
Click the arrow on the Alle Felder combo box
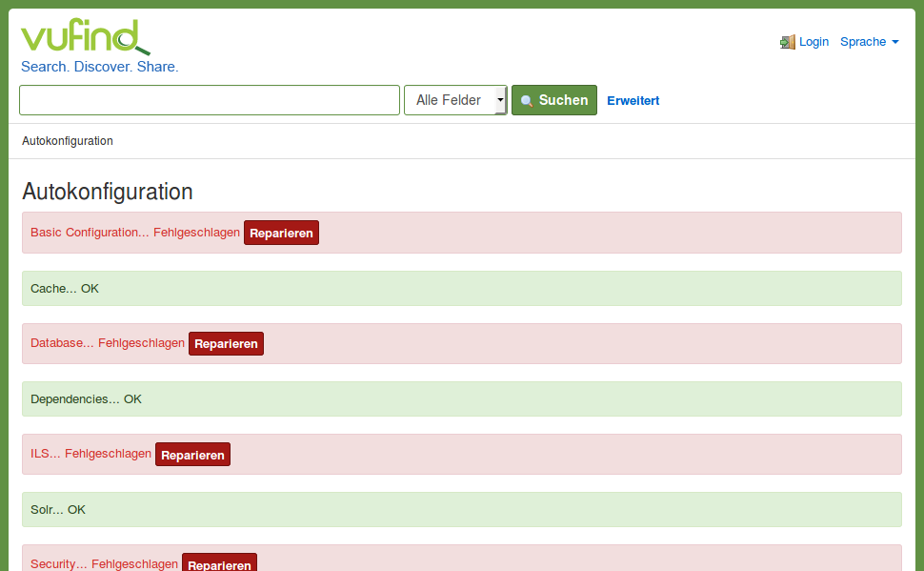click(x=500, y=100)
